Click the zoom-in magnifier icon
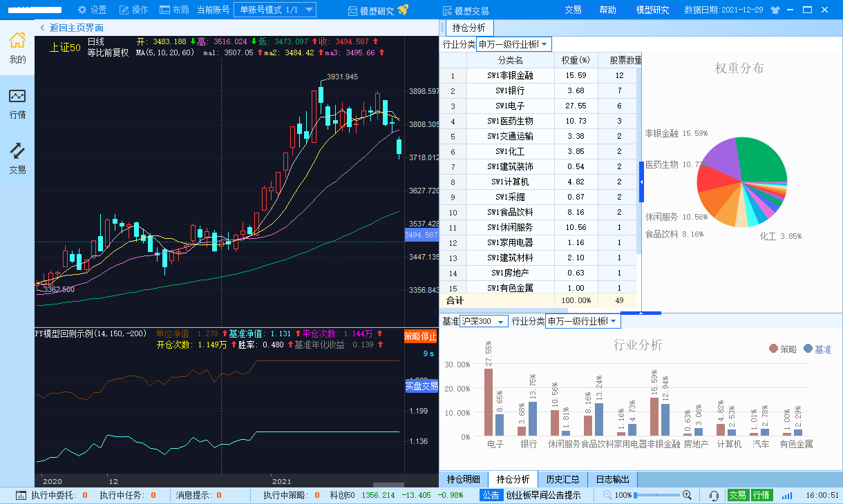The width and height of the screenshot is (843, 504). pos(687,495)
